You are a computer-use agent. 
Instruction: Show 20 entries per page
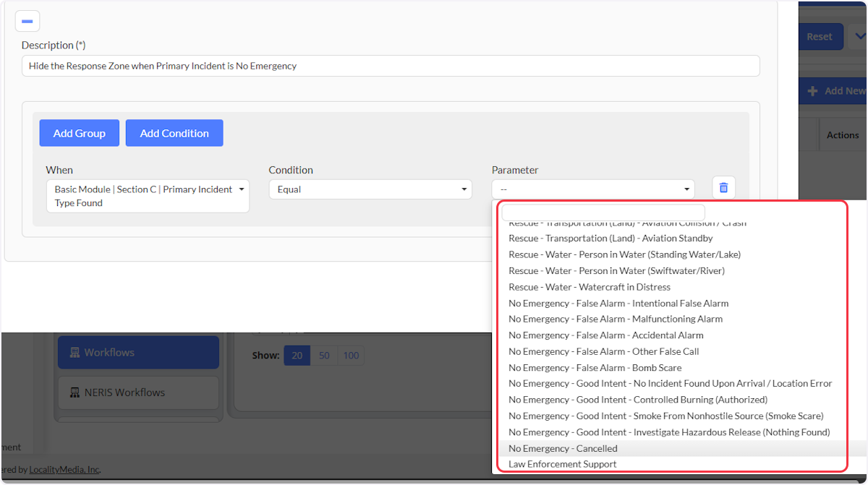(x=297, y=356)
